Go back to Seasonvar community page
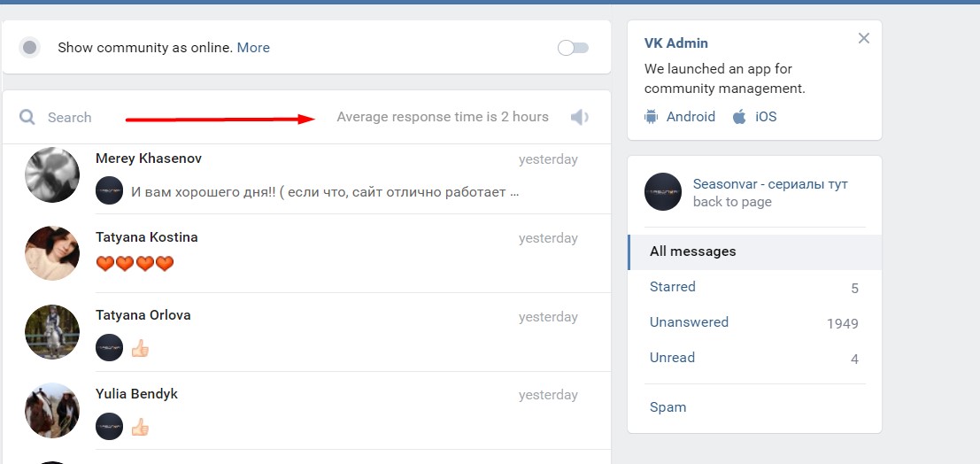 pos(732,202)
